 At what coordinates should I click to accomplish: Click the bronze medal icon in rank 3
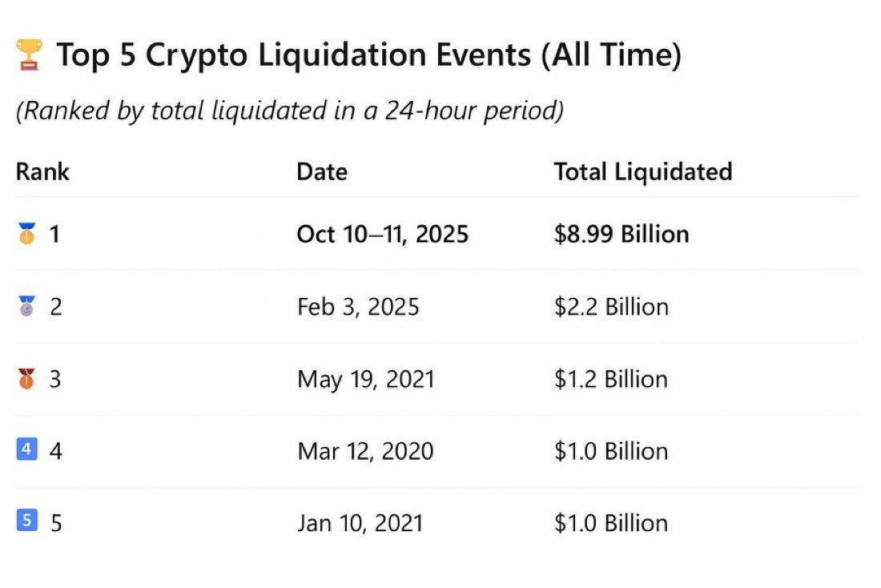26,379
